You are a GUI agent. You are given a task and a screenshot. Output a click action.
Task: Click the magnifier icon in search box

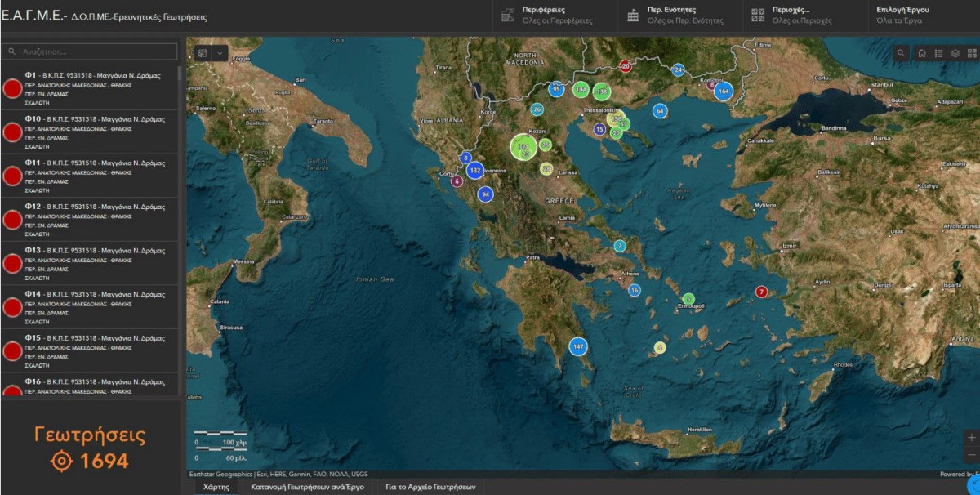[x=11, y=51]
